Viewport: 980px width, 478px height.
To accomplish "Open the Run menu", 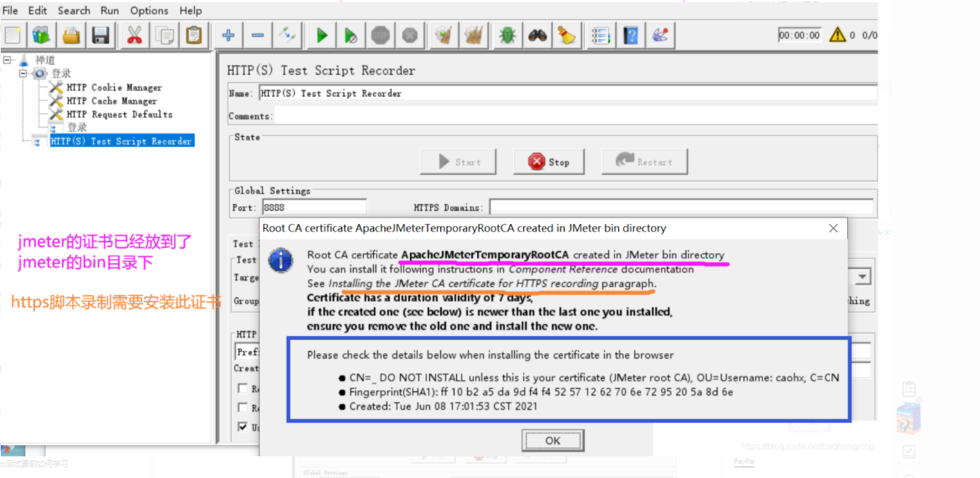I will click(110, 10).
